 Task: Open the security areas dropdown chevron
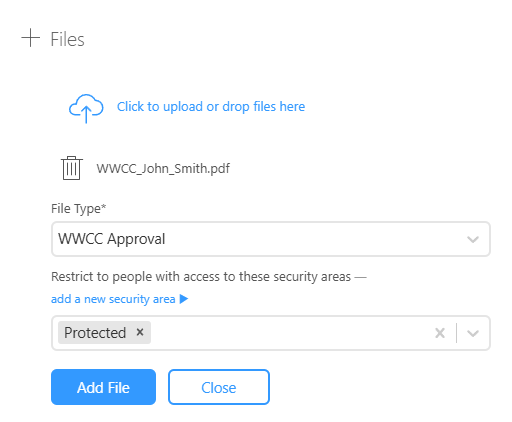click(473, 333)
